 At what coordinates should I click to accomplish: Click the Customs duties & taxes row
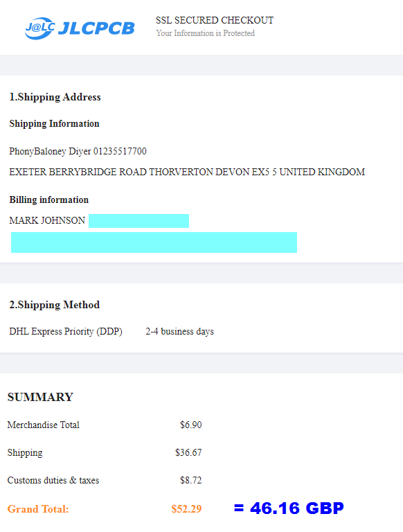(105, 481)
